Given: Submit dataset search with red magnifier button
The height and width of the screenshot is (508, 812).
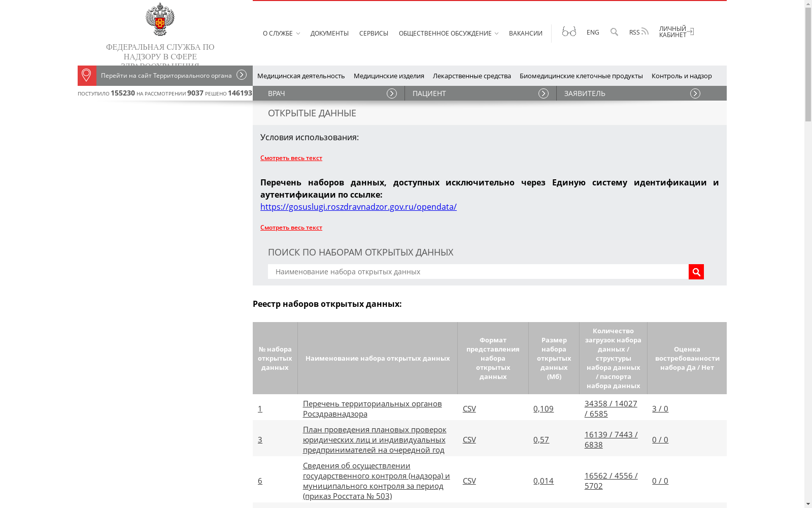Looking at the screenshot, I should 696,272.
